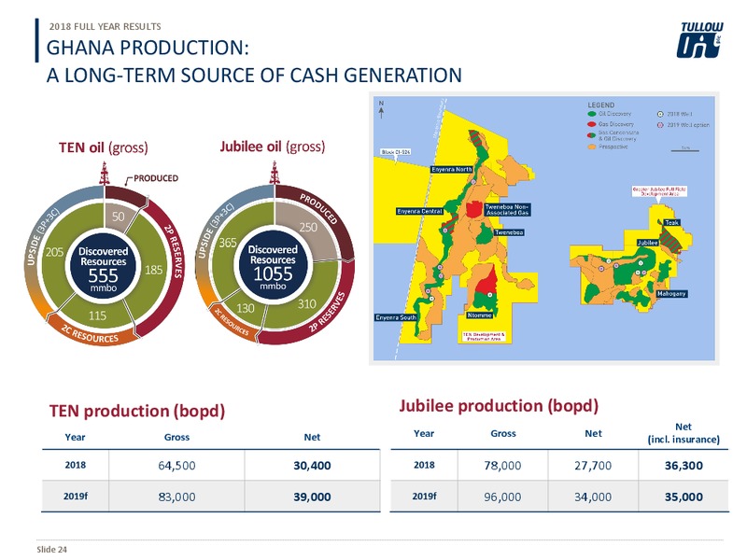Click the '39,000' cell in TEN table
747x560 pixels.
coord(312,497)
